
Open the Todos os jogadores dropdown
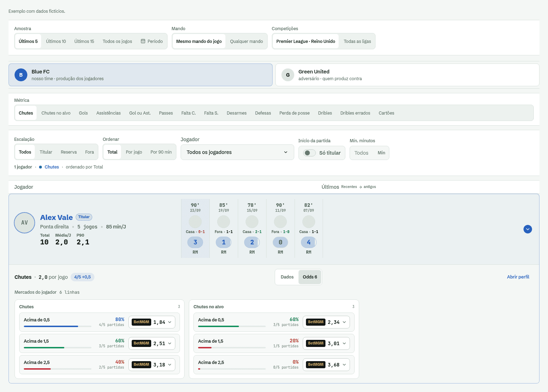click(237, 152)
